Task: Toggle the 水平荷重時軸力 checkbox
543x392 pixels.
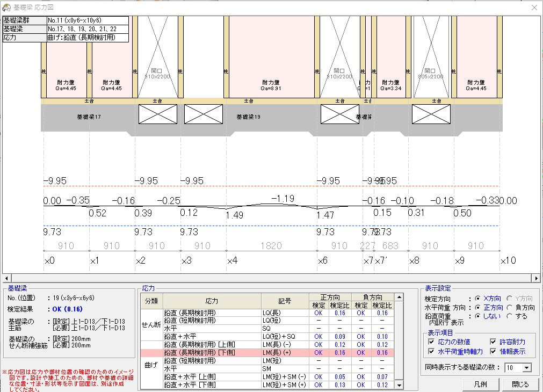Action: [431, 352]
